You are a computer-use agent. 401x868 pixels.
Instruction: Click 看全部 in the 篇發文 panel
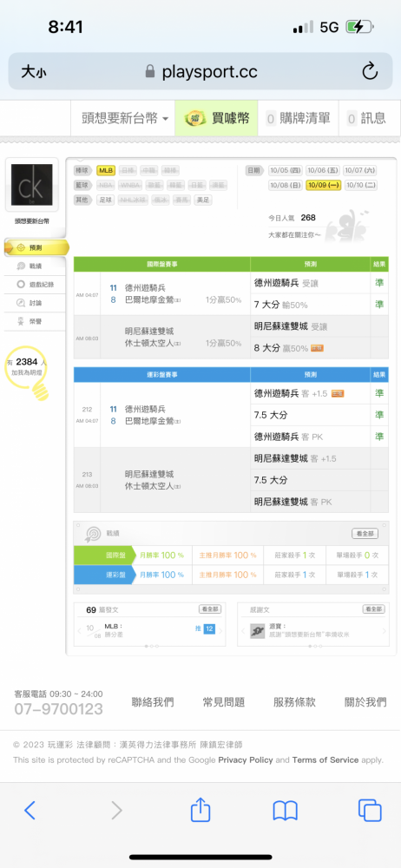[x=210, y=609]
